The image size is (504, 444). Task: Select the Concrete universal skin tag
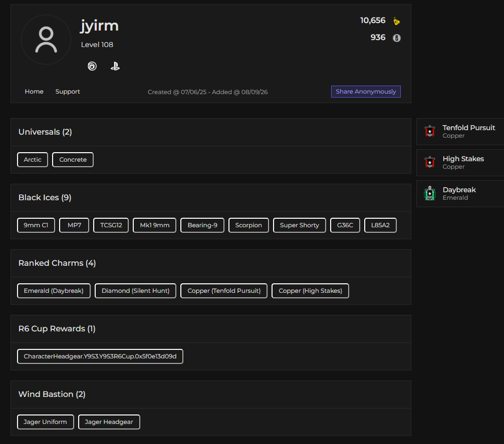(x=73, y=160)
